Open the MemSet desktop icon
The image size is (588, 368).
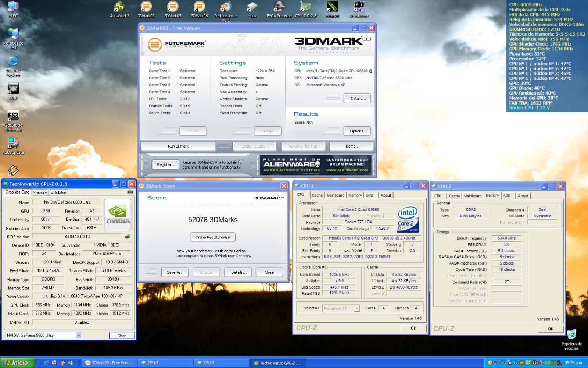(x=332, y=10)
